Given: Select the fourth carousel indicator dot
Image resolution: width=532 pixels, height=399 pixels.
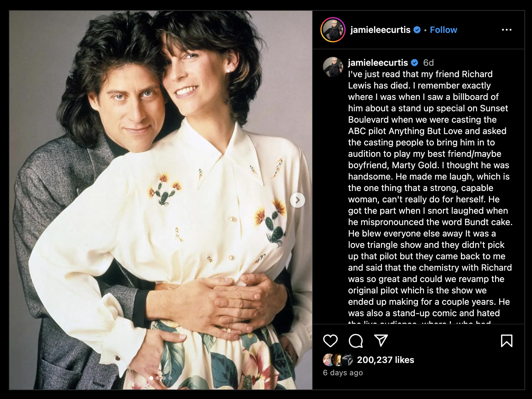Looking at the screenshot, I should (170, 378).
